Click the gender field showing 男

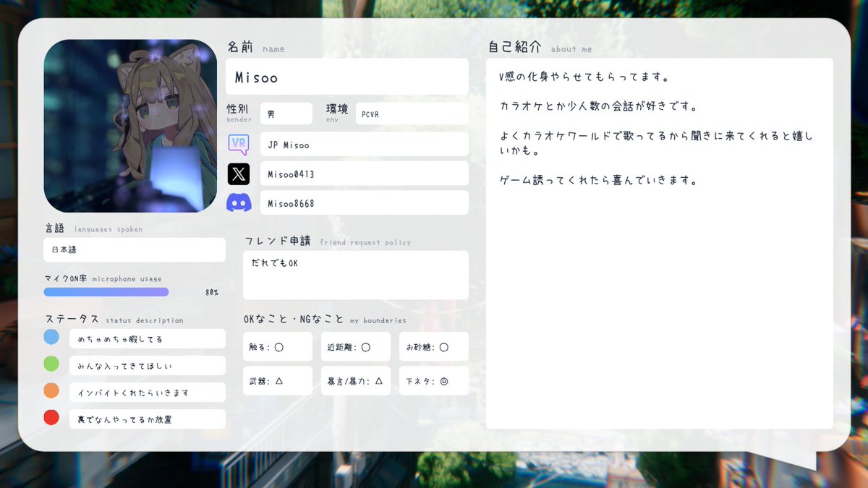coord(286,114)
